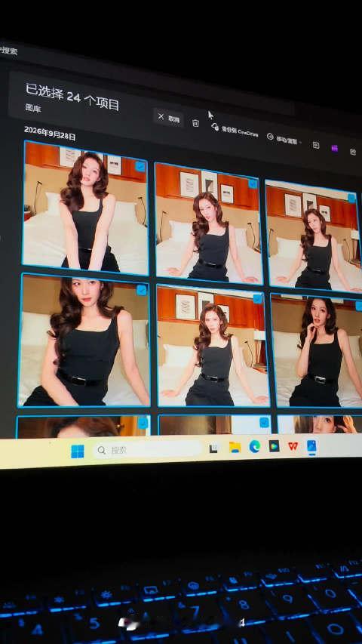Open File Explorer from the taskbar

[235, 447]
